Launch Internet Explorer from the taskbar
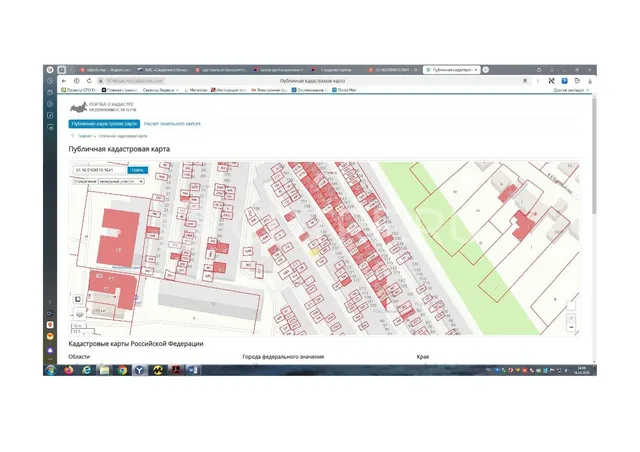640x452 pixels. (87, 370)
